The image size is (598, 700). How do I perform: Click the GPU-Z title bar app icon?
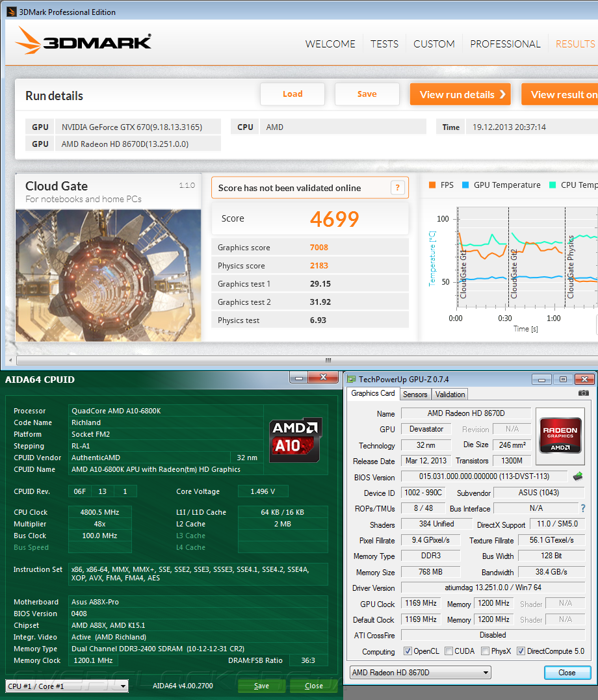[x=352, y=379]
